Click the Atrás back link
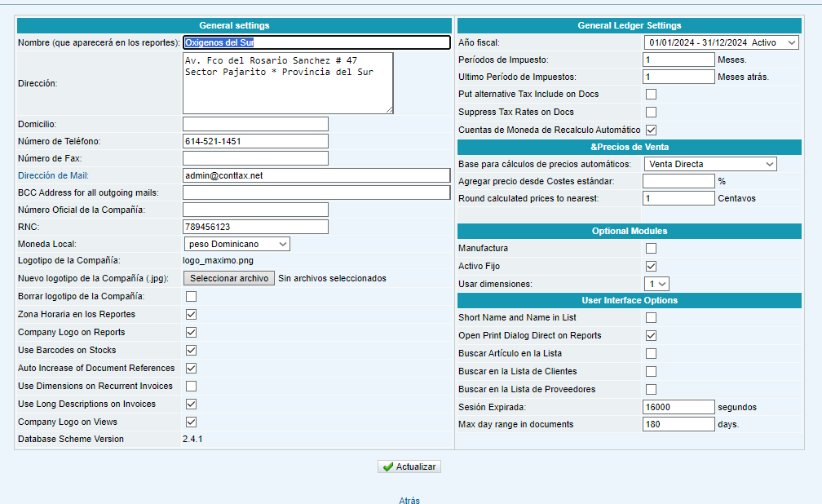 (409, 500)
